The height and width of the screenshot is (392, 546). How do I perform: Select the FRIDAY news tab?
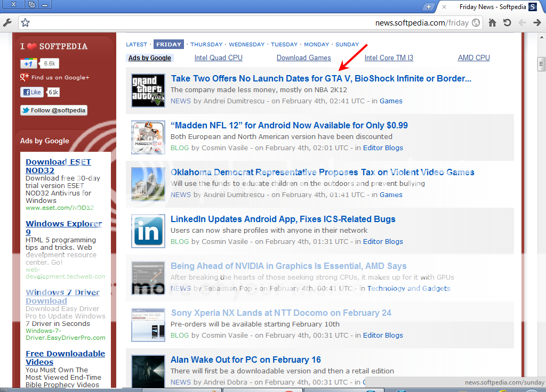[x=169, y=45]
